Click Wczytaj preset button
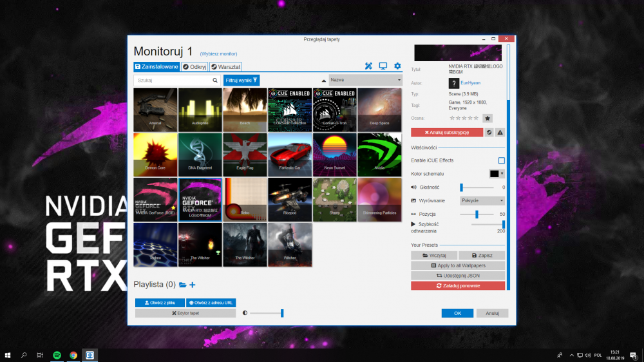 434,256
